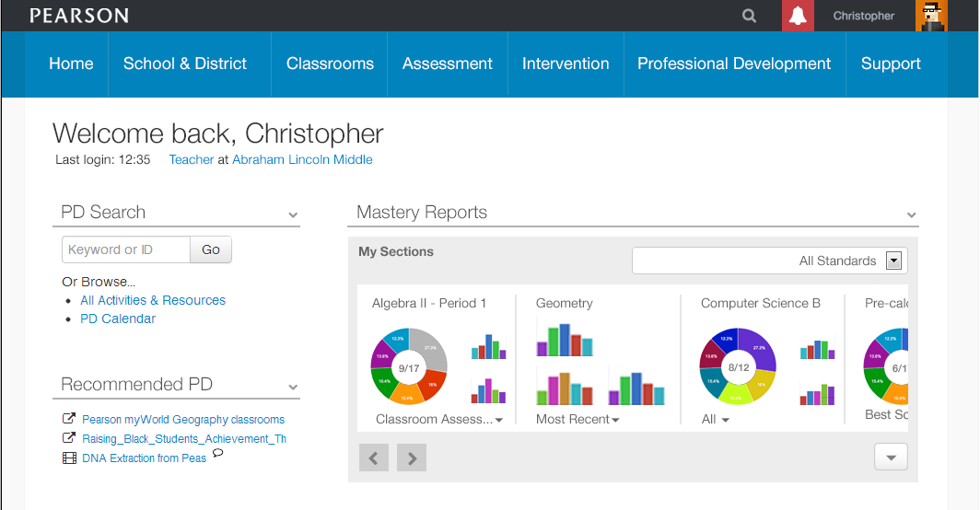The height and width of the screenshot is (510, 980).
Task: Open Computer Science B upper bar chart
Action: (818, 350)
